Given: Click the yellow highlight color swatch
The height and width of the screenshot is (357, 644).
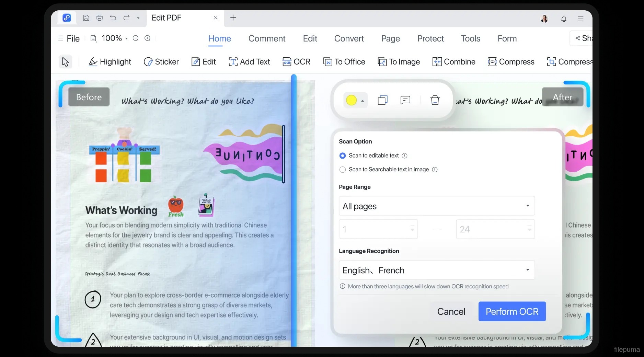Looking at the screenshot, I should 351,100.
